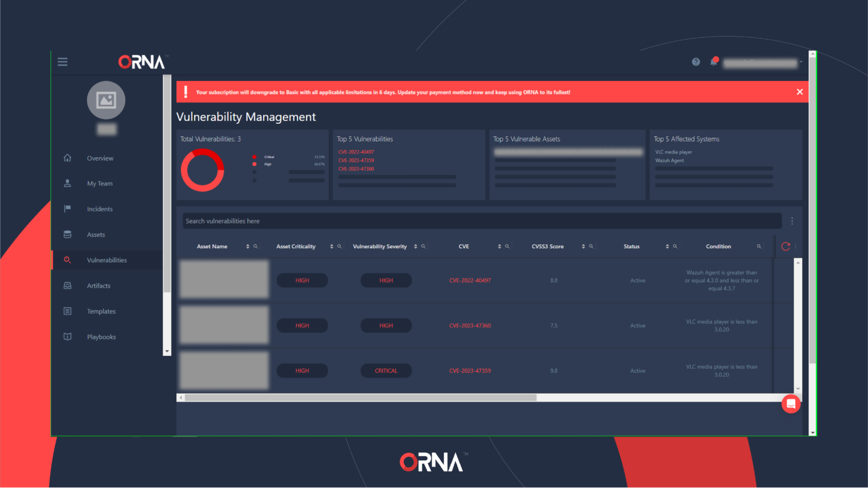This screenshot has width=868, height=488.
Task: Select CVE-2022-40497 from Top 5 Vulnerabilities
Action: [x=355, y=152]
